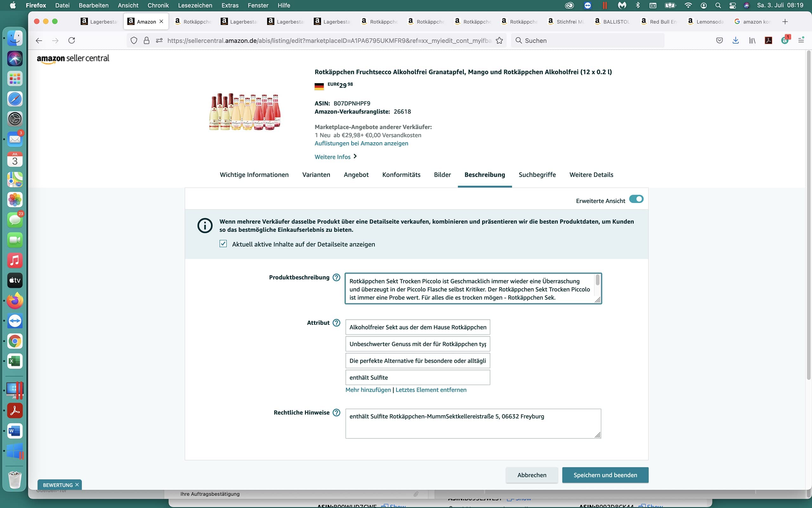Image resolution: width=812 pixels, height=508 pixels.
Task: Click Speichern und beenden button
Action: point(605,475)
